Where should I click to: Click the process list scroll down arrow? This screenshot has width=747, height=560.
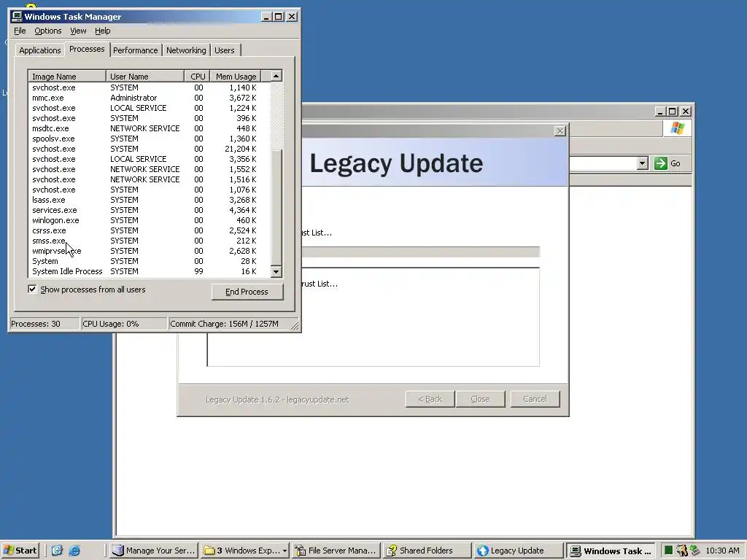tap(276, 272)
